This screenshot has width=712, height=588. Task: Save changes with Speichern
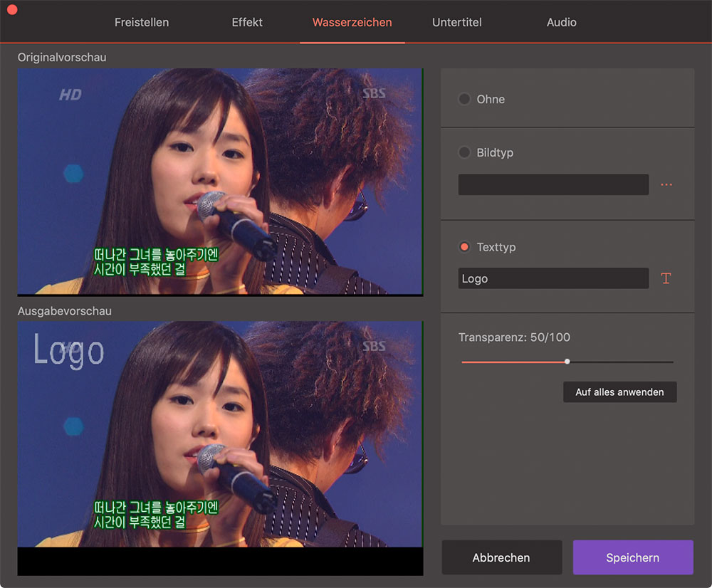coord(633,557)
